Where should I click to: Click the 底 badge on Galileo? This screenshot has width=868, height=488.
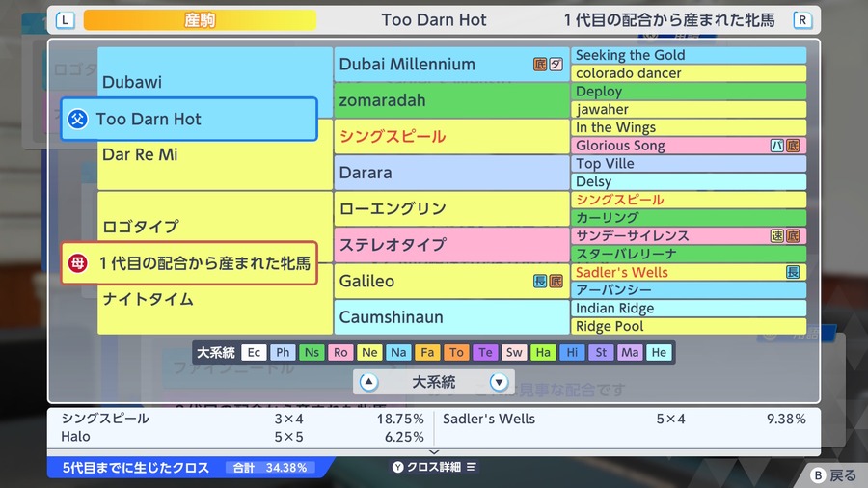click(556, 281)
